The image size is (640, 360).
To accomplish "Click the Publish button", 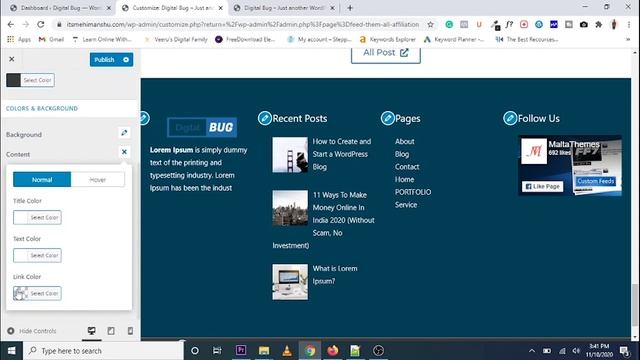I will point(104,60).
